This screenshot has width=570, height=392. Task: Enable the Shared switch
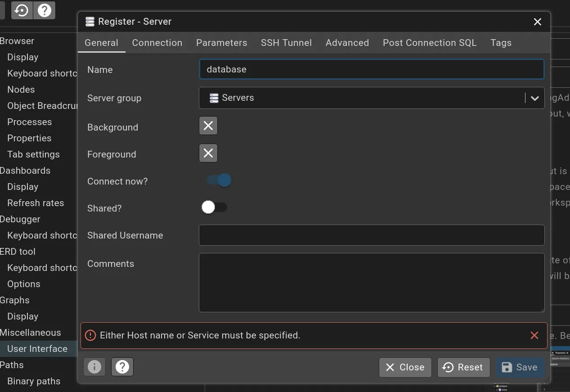[x=214, y=207]
